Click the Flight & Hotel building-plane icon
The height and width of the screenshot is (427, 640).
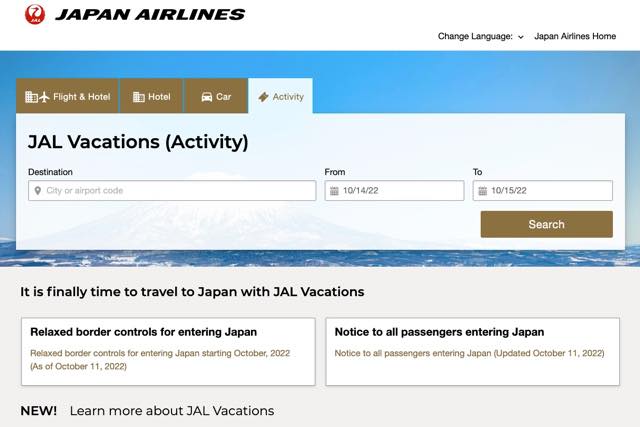pos(37,97)
